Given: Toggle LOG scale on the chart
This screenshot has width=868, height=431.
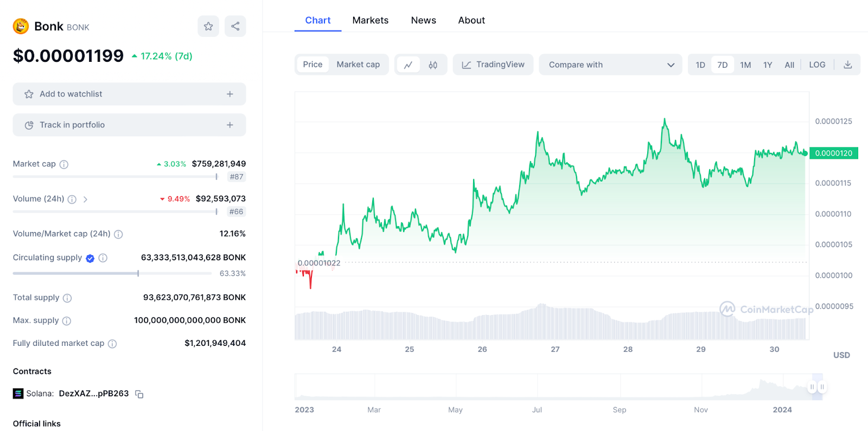Looking at the screenshot, I should click(817, 65).
